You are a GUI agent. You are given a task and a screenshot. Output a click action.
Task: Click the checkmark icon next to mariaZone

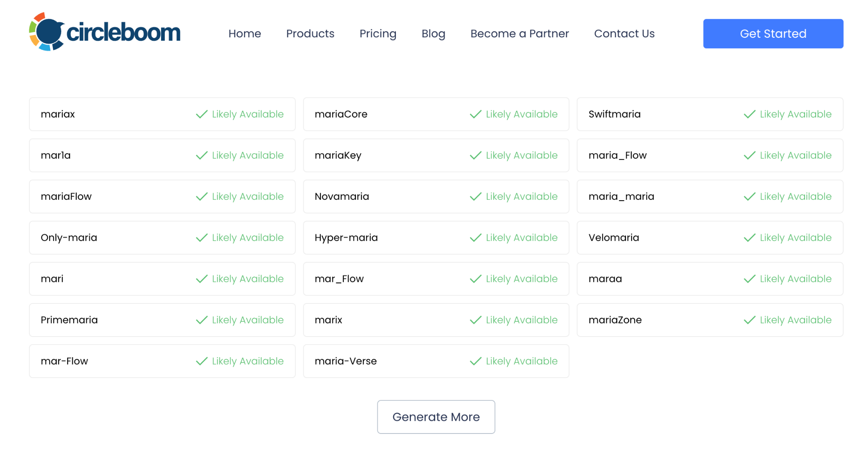(749, 320)
